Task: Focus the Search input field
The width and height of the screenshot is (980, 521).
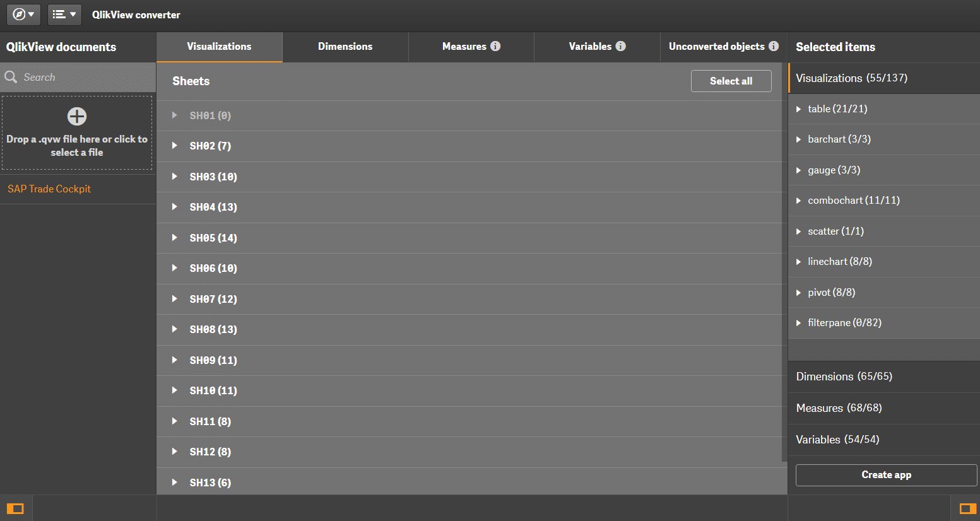Action: 78,77
